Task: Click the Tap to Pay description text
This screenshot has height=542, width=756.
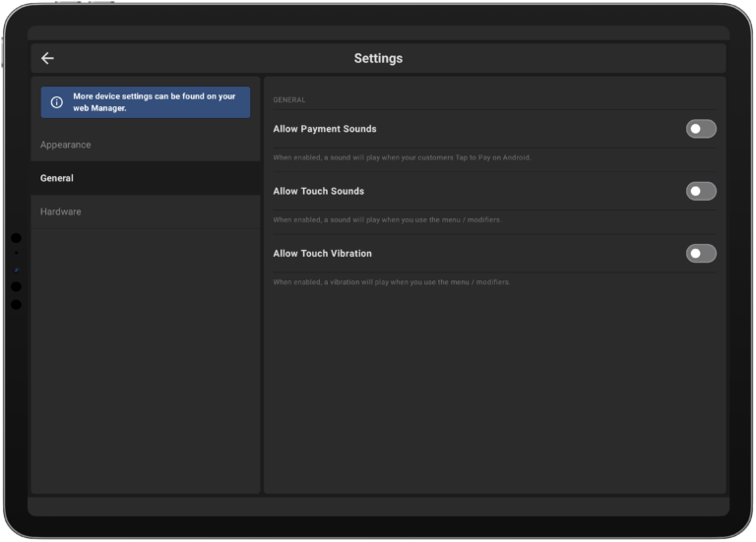Action: 402,157
